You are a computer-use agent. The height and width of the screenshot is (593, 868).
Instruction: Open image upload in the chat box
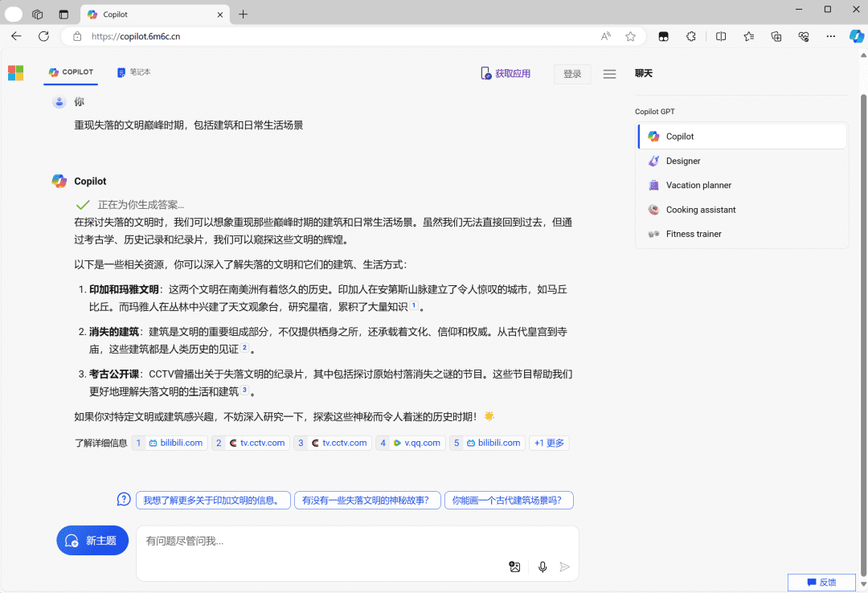coord(514,566)
